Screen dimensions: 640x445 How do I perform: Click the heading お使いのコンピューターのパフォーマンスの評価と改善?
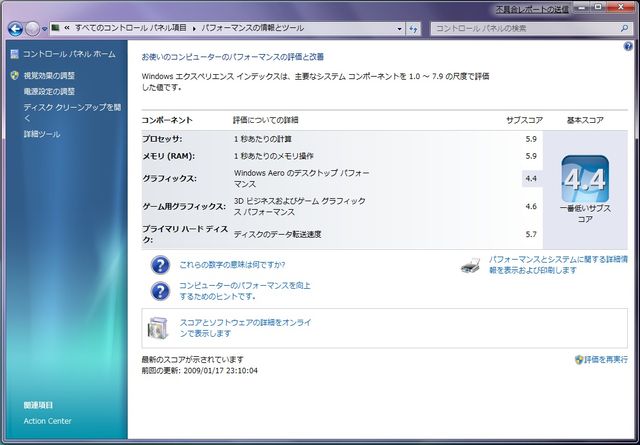click(x=233, y=57)
